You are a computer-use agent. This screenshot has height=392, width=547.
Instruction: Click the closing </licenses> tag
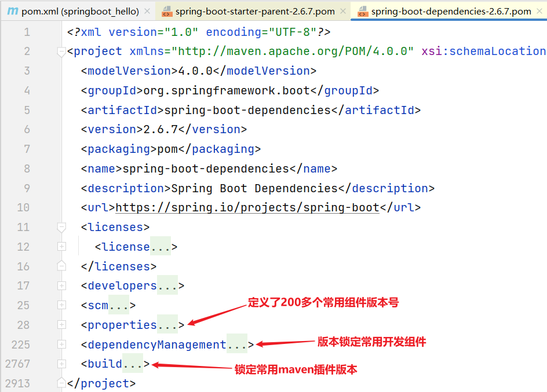click(119, 266)
